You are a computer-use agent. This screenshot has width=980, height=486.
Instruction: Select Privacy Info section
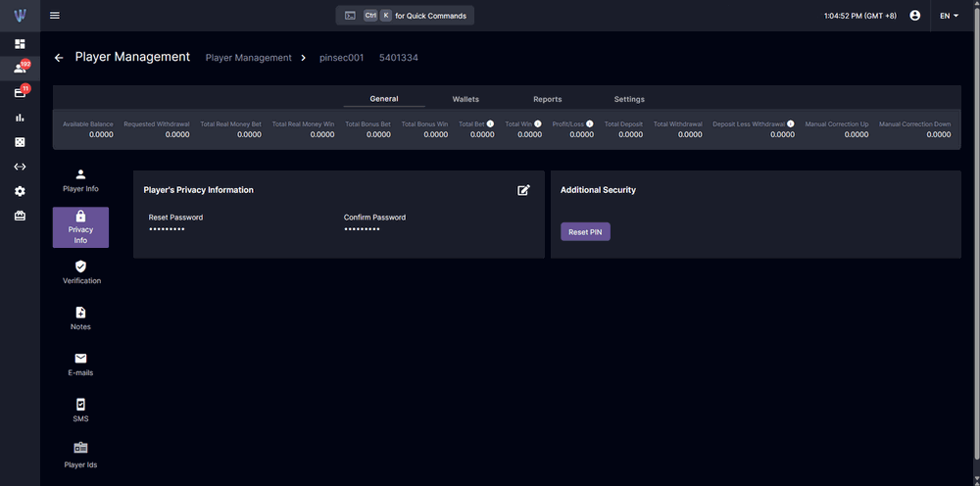pos(80,227)
